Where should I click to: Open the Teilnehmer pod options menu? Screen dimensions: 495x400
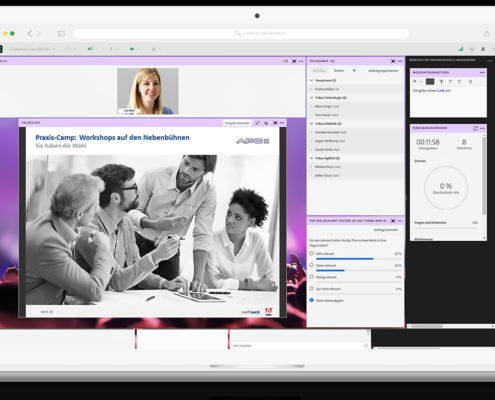click(400, 61)
